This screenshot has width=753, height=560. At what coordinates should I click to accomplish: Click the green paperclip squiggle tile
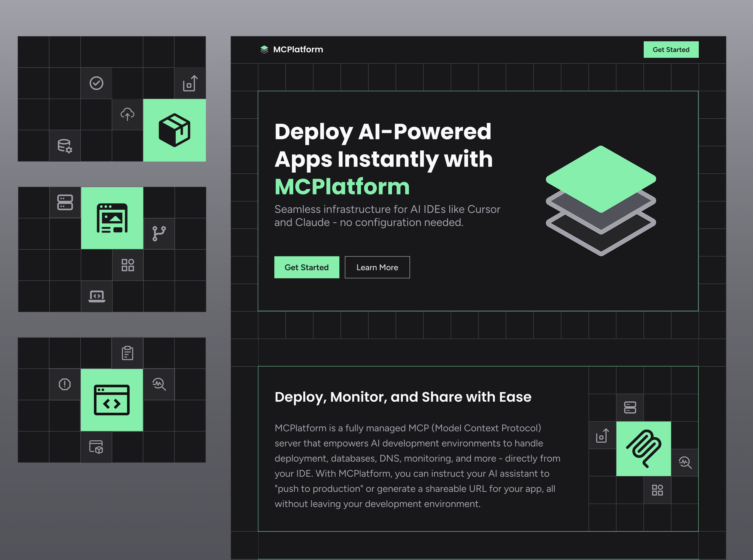coord(644,449)
